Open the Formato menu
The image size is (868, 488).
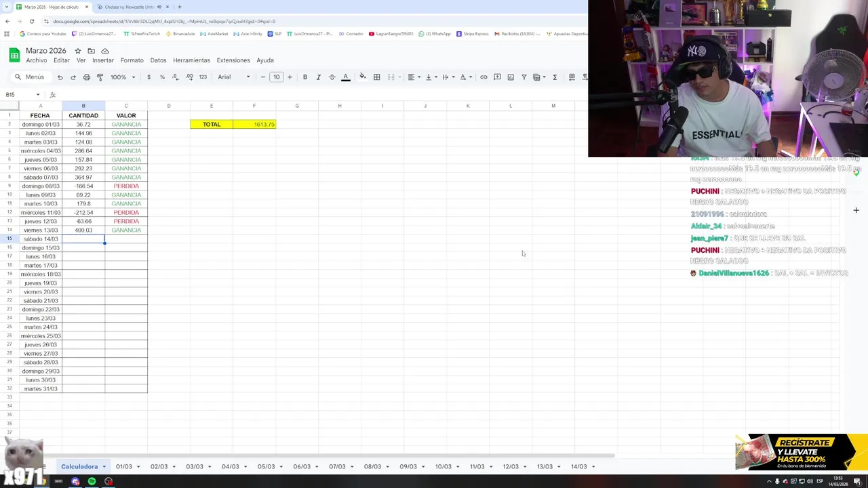[x=132, y=60]
